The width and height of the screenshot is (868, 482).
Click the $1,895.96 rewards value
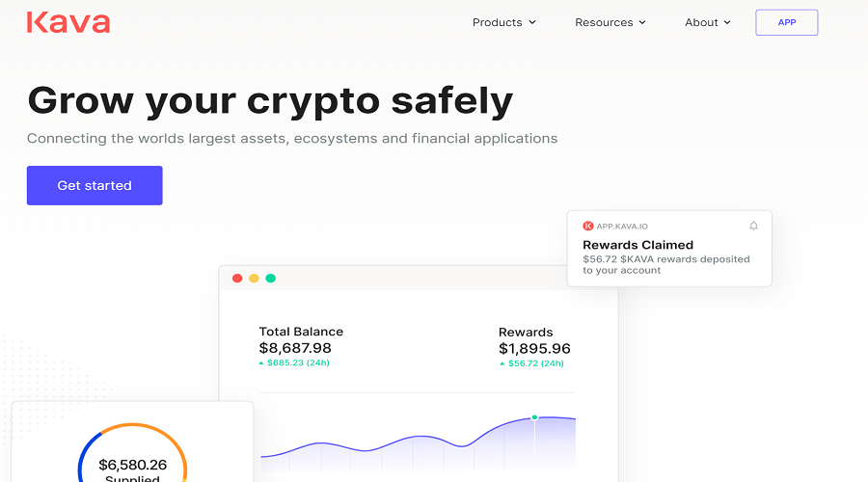click(534, 349)
